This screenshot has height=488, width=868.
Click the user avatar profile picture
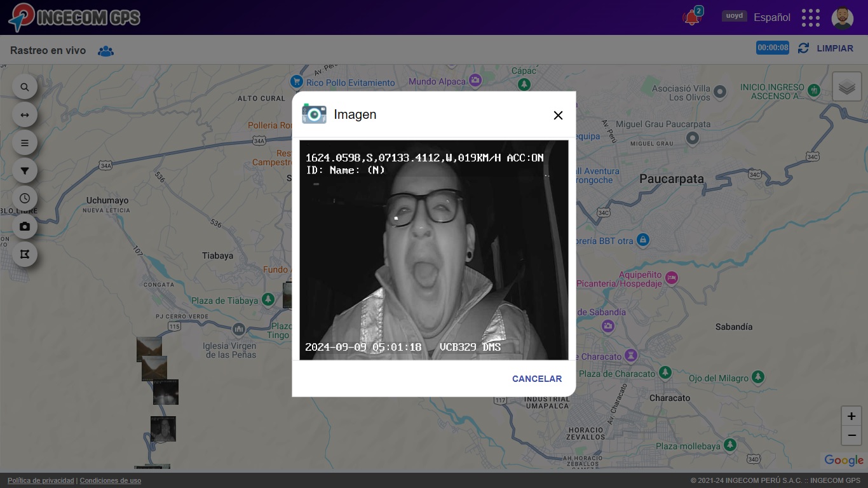pyautogui.click(x=842, y=18)
